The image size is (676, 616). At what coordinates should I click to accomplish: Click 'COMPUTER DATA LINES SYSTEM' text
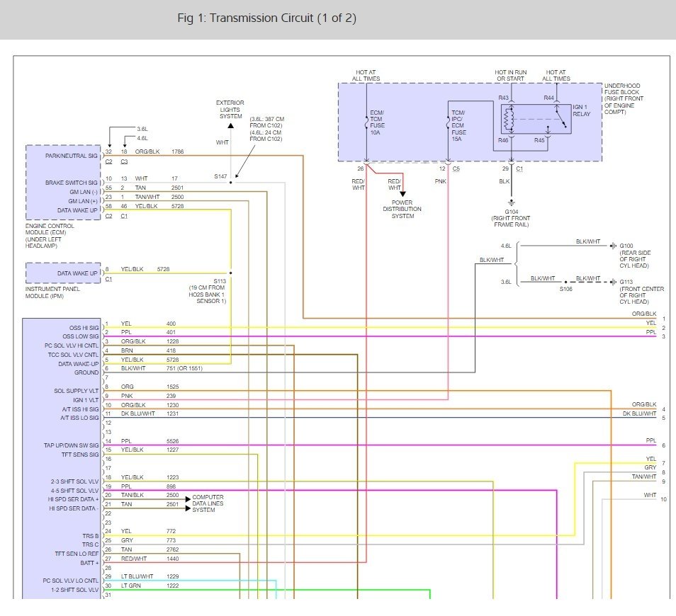click(x=208, y=503)
